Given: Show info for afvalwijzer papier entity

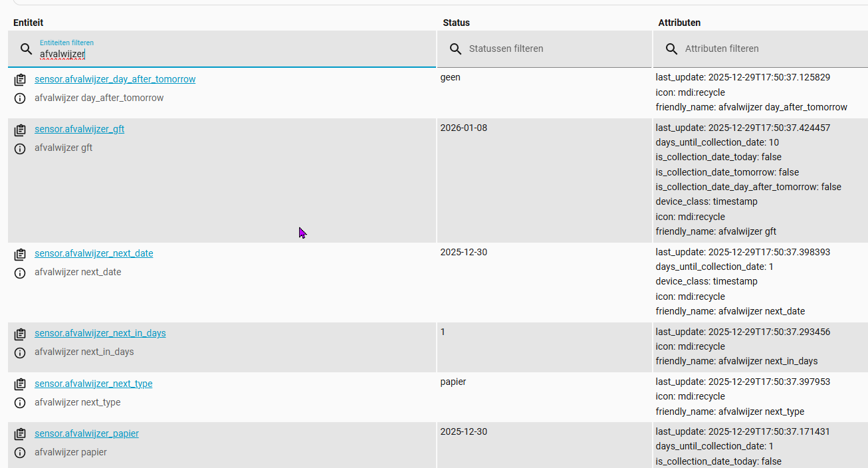Looking at the screenshot, I should (20, 453).
